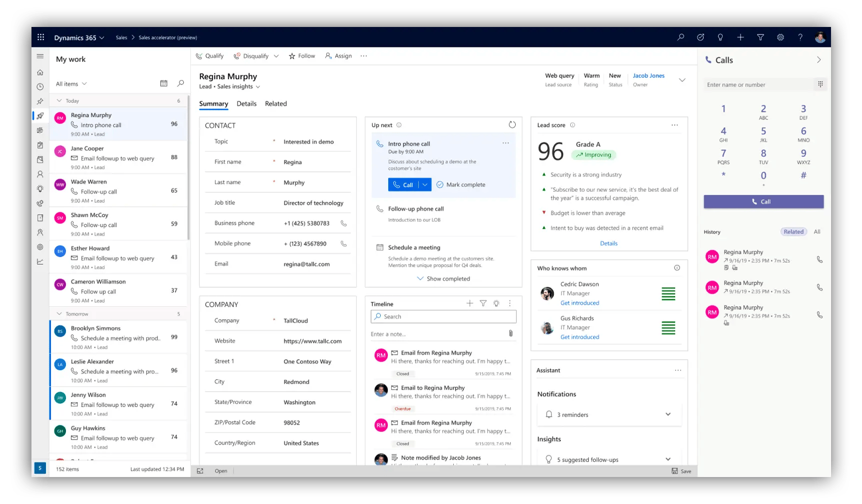862x504 pixels.
Task: Open command bar more options ellipsis
Action: [363, 56]
